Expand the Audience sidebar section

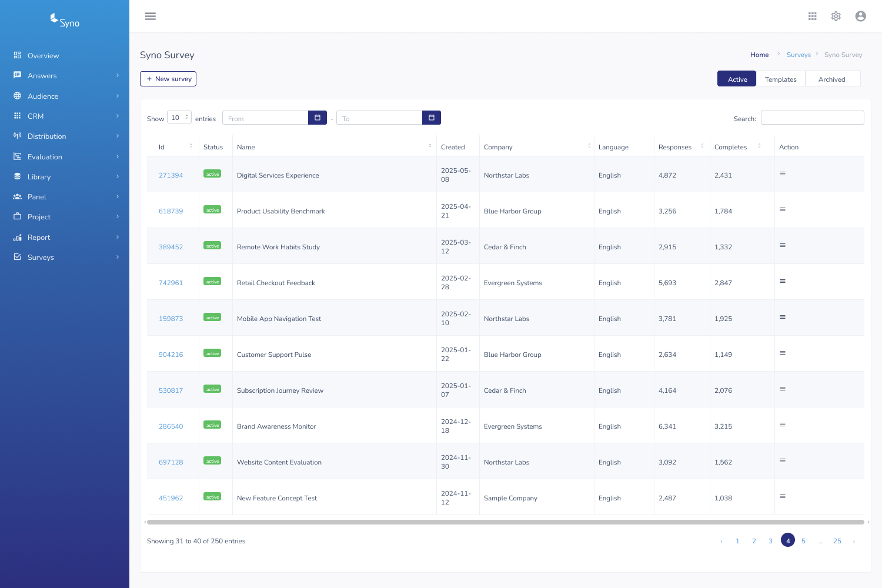(x=65, y=96)
